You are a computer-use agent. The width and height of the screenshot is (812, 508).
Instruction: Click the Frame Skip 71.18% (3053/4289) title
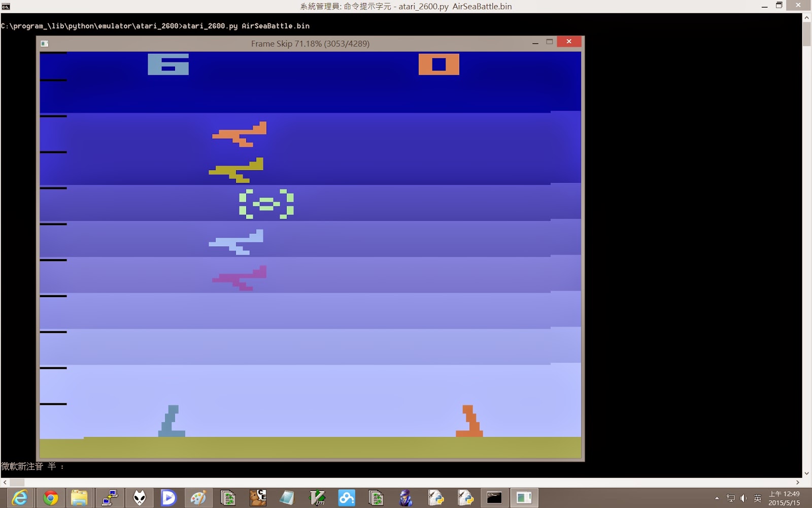(x=310, y=44)
